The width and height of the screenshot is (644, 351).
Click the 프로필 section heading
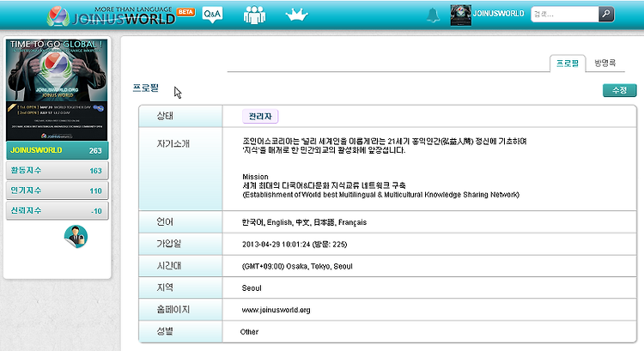pos(146,88)
